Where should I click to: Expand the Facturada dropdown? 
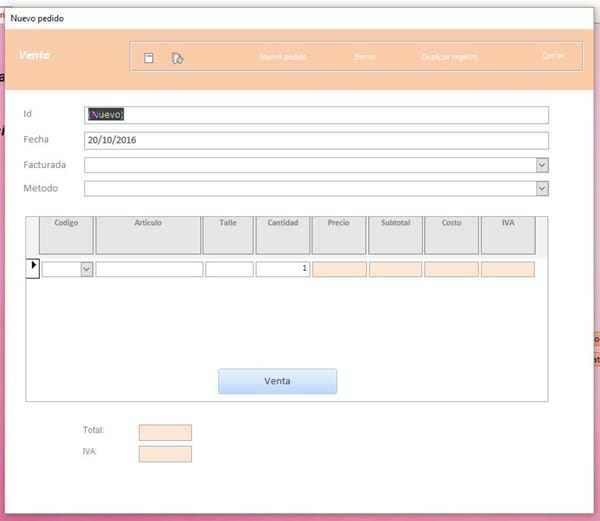[542, 165]
